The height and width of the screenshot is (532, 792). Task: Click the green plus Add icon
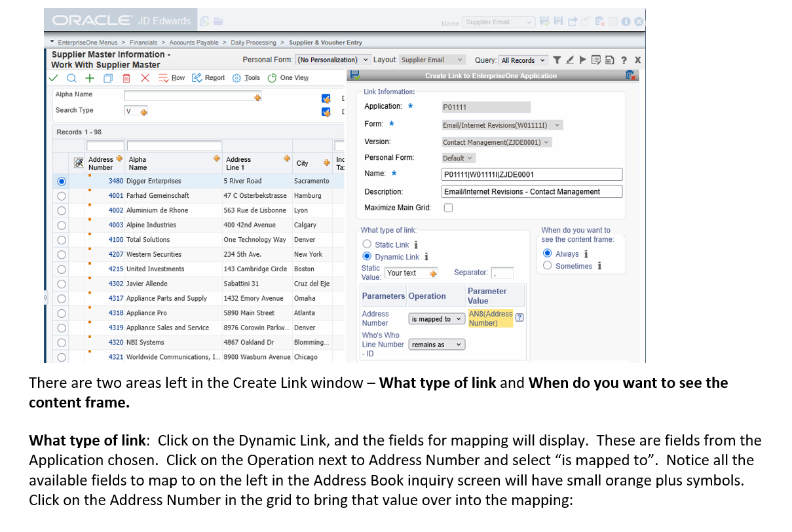90,78
